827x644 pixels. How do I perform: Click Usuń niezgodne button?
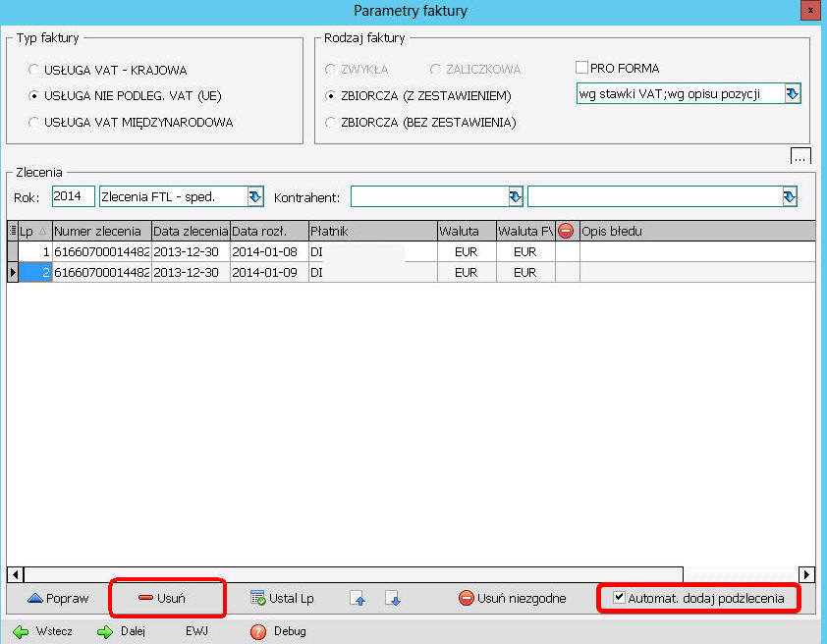(513, 598)
